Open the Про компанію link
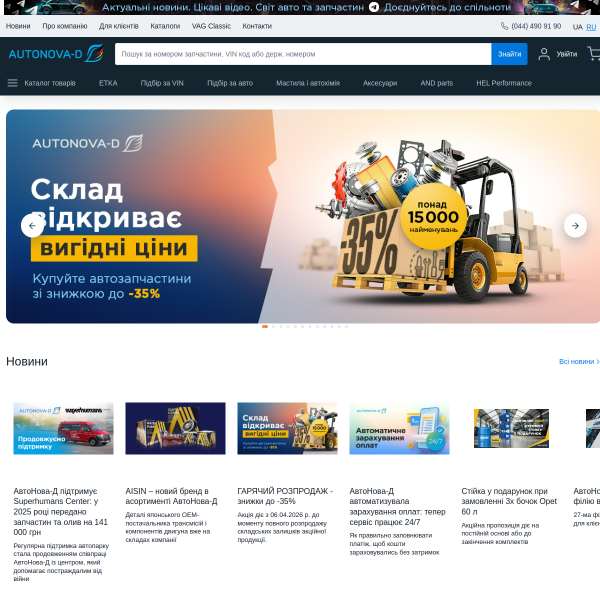This screenshot has width=600, height=600. click(64, 26)
